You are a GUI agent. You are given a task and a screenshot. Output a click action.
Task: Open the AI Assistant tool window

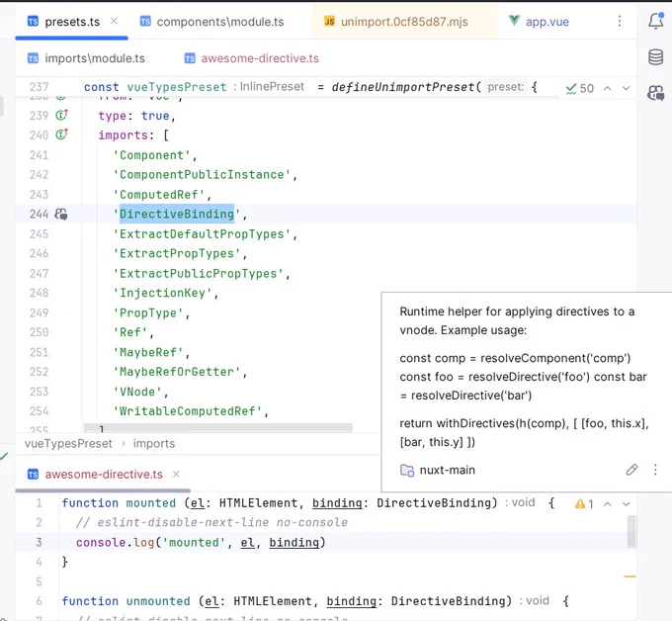point(656,93)
